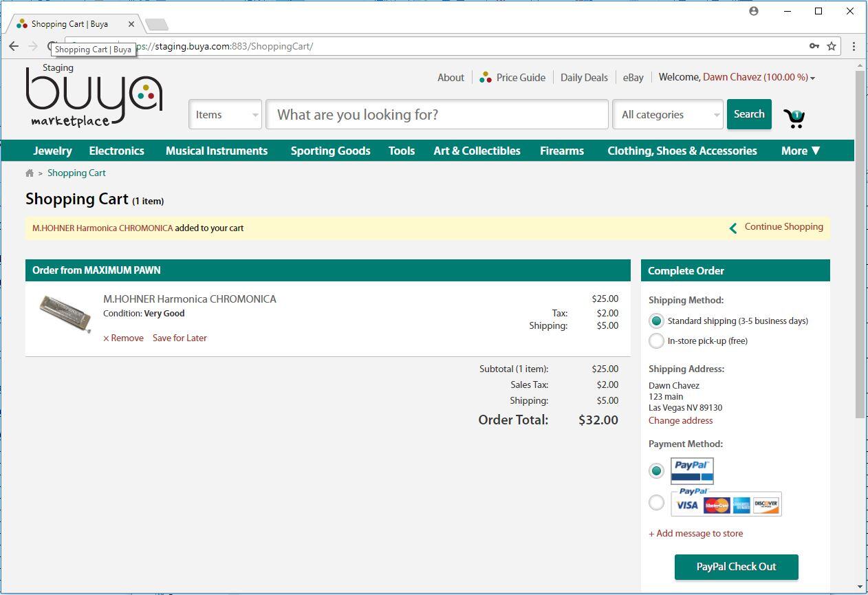Click Add message to store link

695,534
